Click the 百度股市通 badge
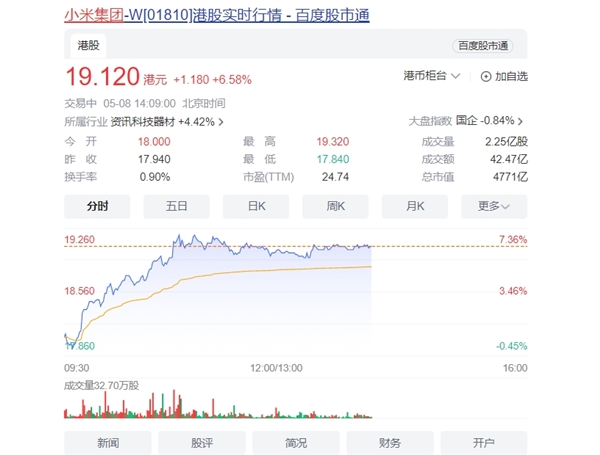The width and height of the screenshot is (600, 455). pos(483,46)
